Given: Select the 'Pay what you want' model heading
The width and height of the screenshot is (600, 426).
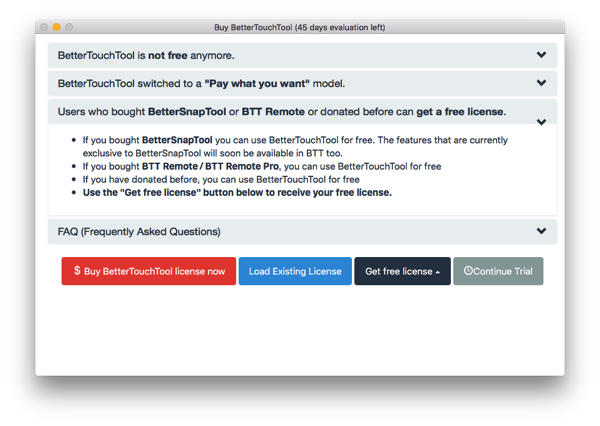Looking at the screenshot, I should [201, 84].
